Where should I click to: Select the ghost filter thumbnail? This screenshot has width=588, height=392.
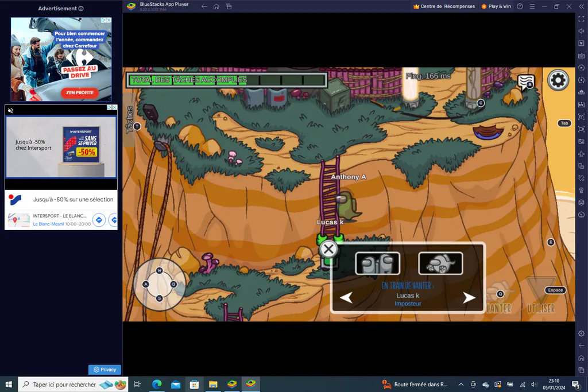[x=440, y=263]
